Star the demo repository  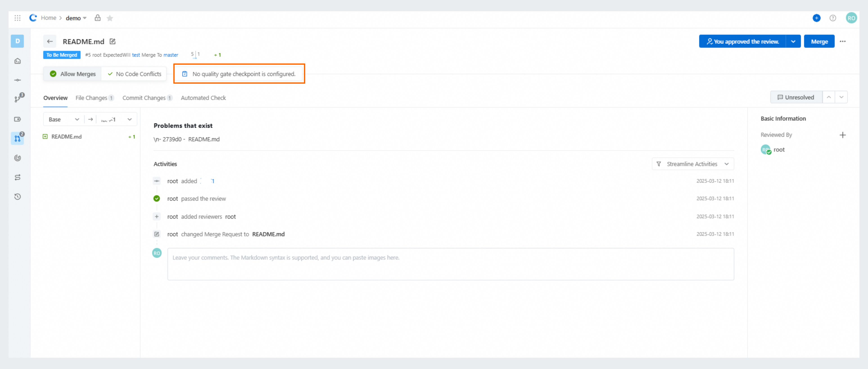click(110, 18)
